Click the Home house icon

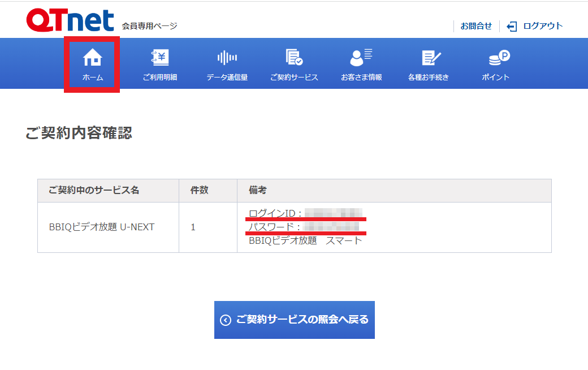coord(92,57)
